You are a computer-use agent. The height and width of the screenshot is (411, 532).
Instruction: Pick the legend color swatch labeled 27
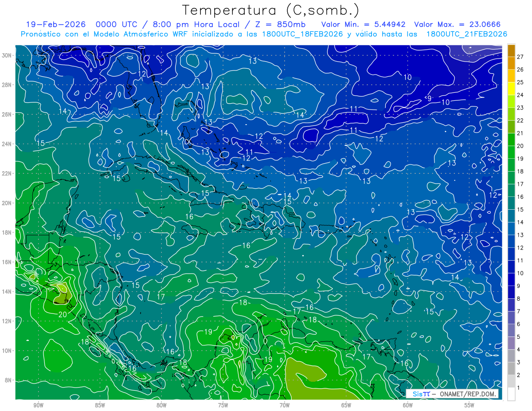pyautogui.click(x=512, y=51)
